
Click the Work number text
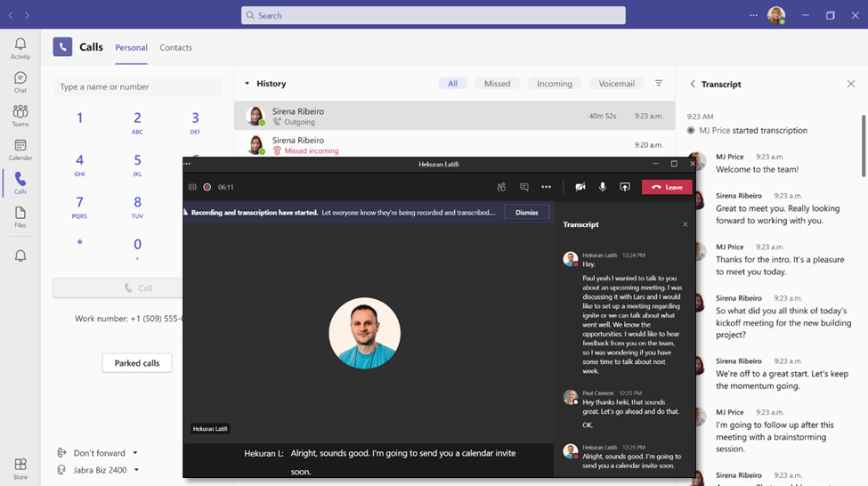[x=128, y=319]
